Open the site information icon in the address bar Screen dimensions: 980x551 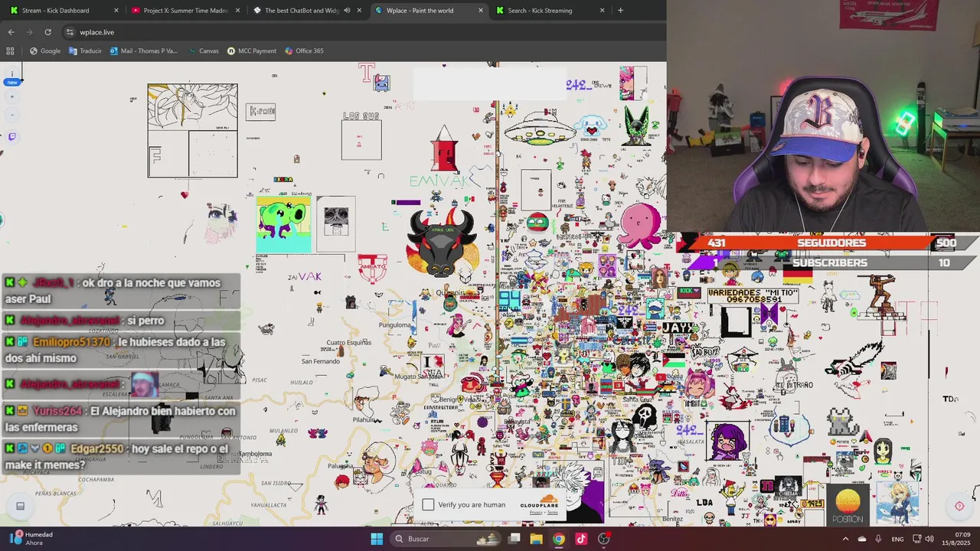(x=70, y=32)
